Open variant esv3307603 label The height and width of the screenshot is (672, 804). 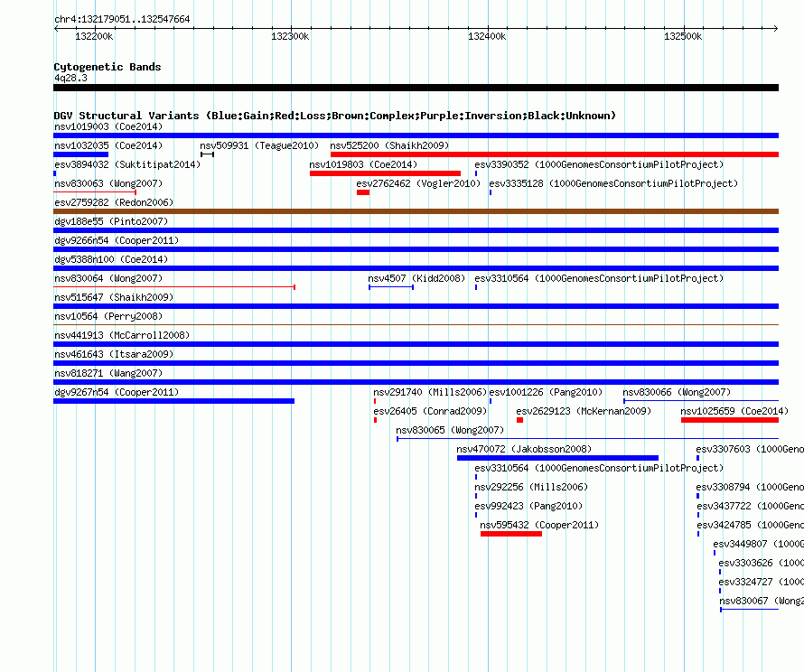[750, 449]
